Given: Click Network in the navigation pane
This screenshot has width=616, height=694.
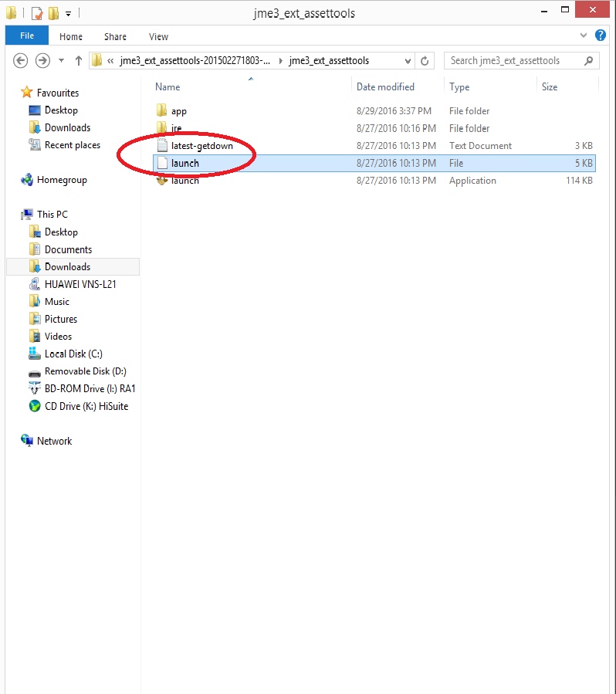Looking at the screenshot, I should 55,441.
